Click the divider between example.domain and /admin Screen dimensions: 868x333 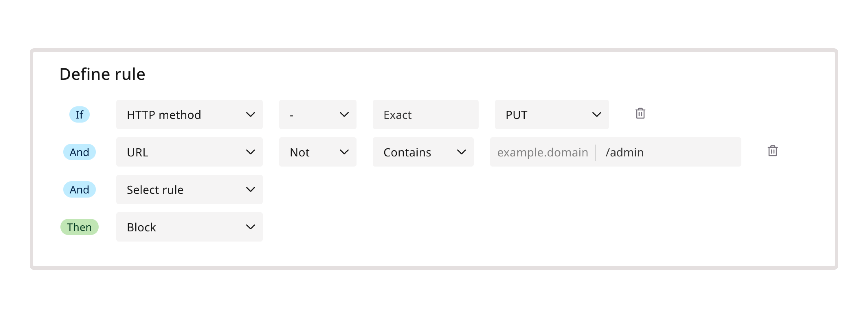(x=596, y=152)
